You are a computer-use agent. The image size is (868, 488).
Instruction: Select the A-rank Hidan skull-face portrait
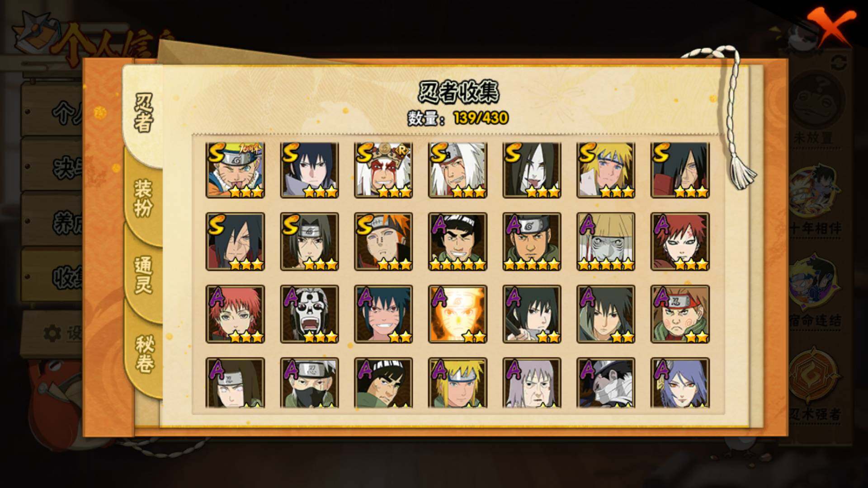pyautogui.click(x=309, y=314)
